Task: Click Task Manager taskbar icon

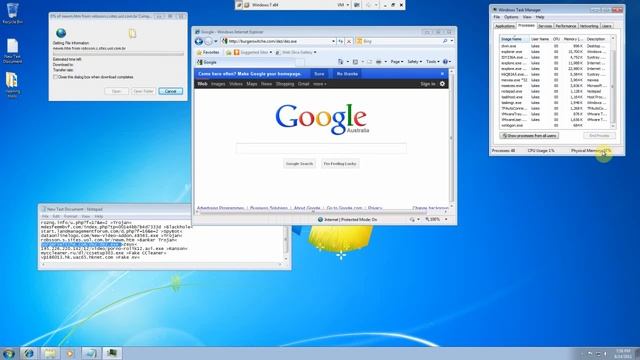Action: (x=111, y=353)
